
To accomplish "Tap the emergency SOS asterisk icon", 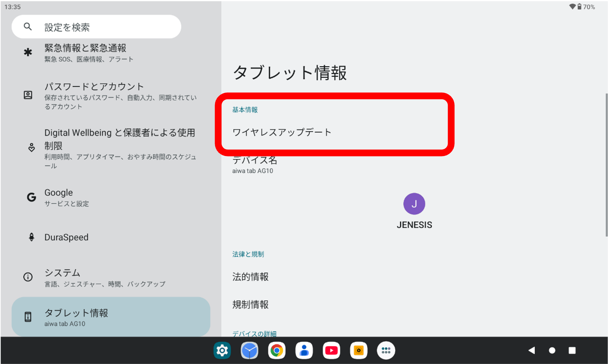I will (28, 52).
